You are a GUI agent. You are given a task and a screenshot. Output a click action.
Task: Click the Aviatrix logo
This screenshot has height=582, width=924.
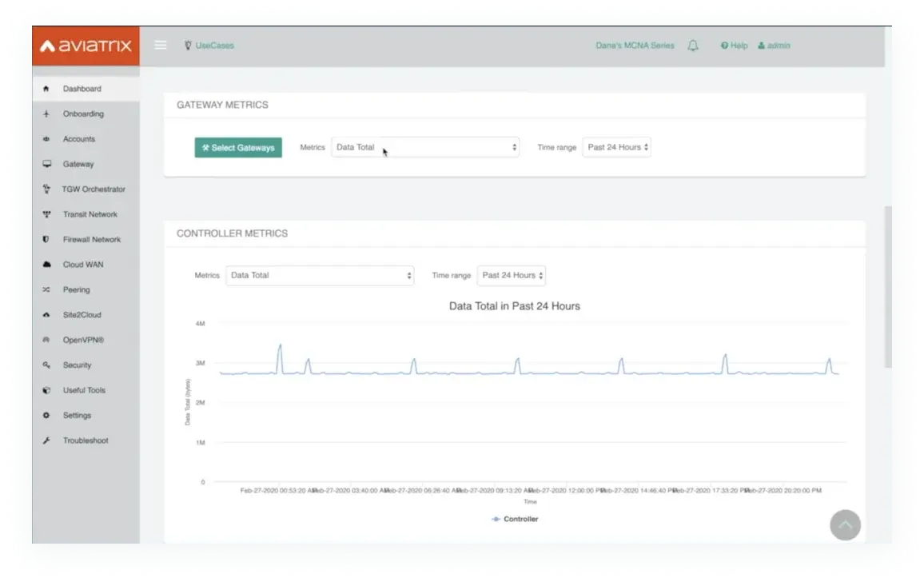tap(86, 46)
